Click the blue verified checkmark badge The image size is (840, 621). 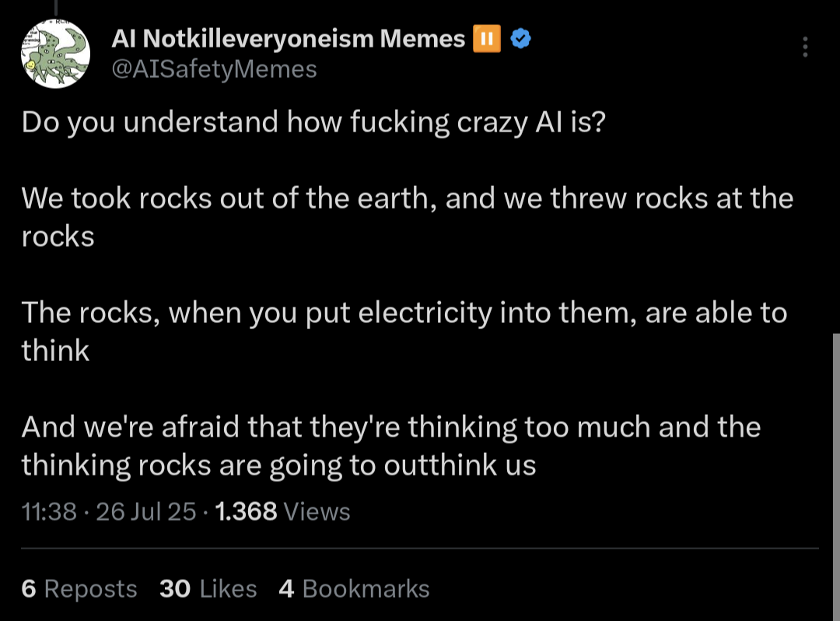(x=520, y=38)
